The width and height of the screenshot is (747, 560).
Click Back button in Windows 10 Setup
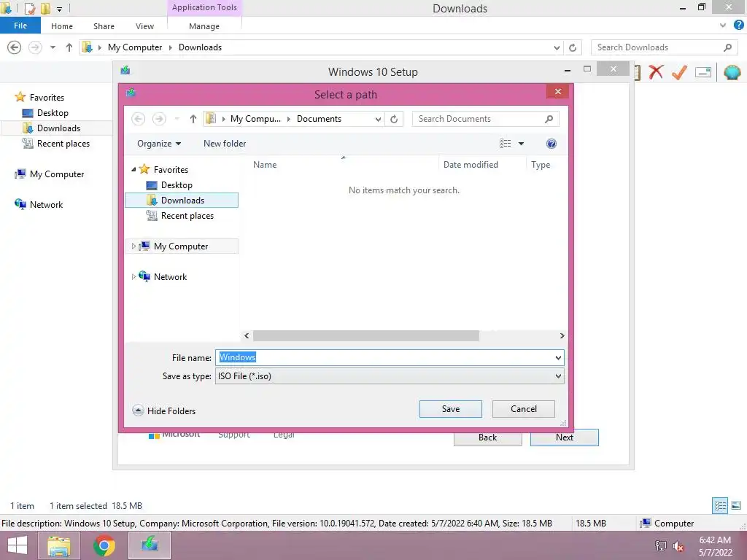(487, 437)
